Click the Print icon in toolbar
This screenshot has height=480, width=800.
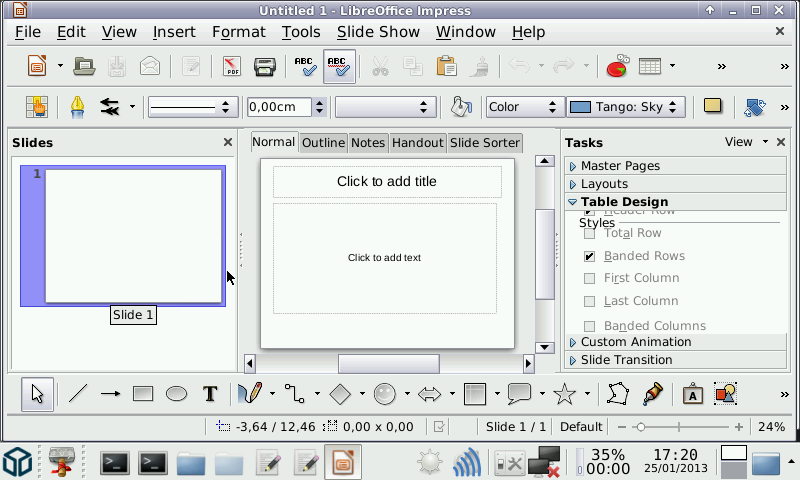tap(264, 67)
